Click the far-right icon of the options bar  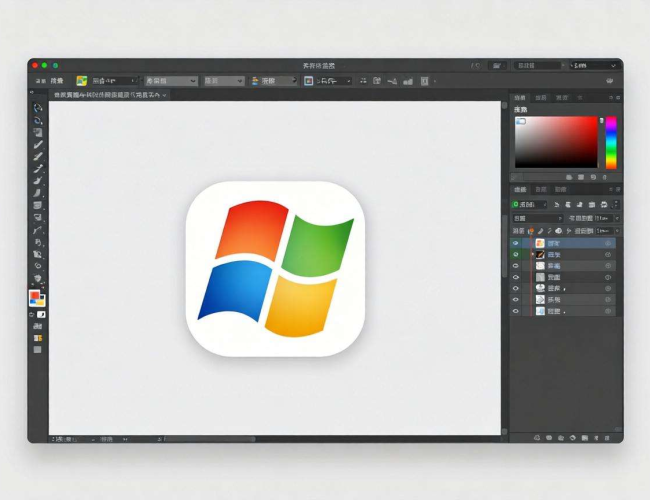pos(609,81)
